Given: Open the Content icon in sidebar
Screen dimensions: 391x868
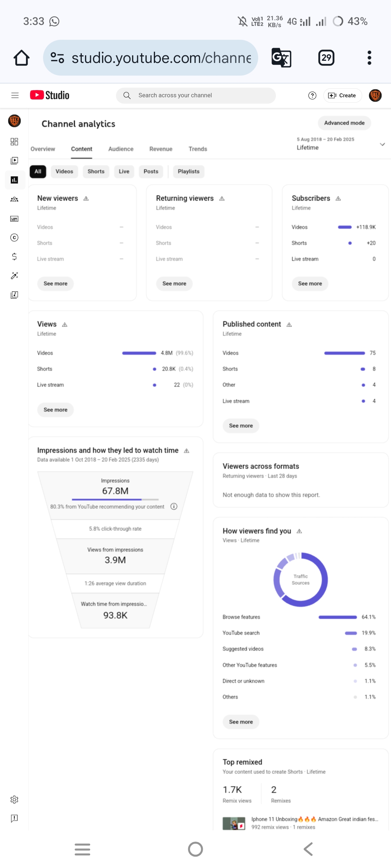Looking at the screenshot, I should (x=14, y=161).
